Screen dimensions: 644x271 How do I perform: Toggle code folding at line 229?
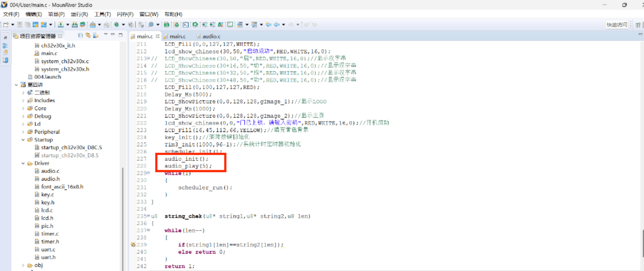[149, 173]
